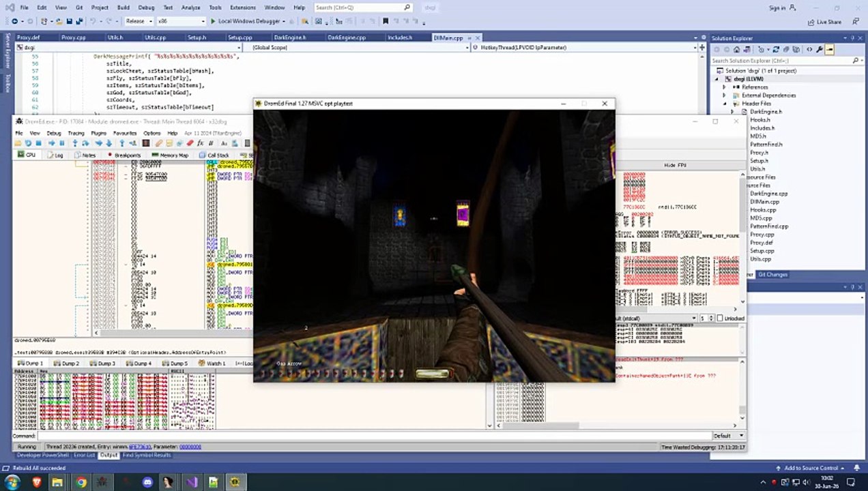
Task: Click refresh icon in Solution Explorer toolbar
Action: pyautogui.click(x=776, y=50)
